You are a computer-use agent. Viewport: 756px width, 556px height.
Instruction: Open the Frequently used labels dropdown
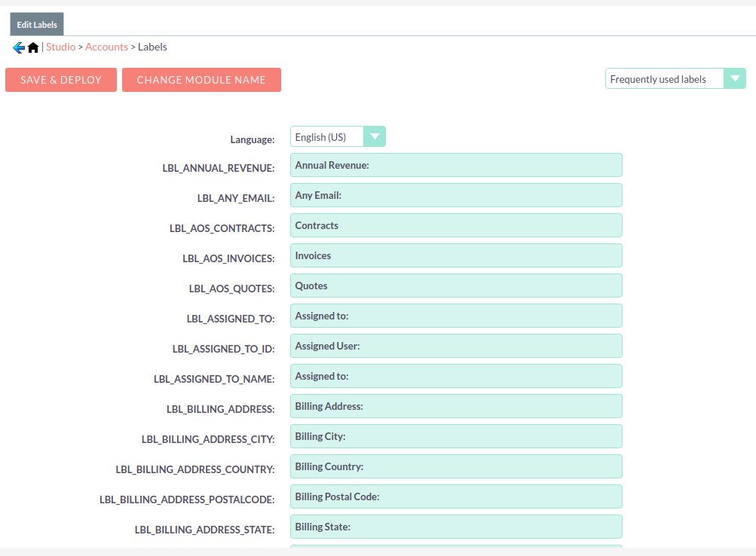point(675,79)
